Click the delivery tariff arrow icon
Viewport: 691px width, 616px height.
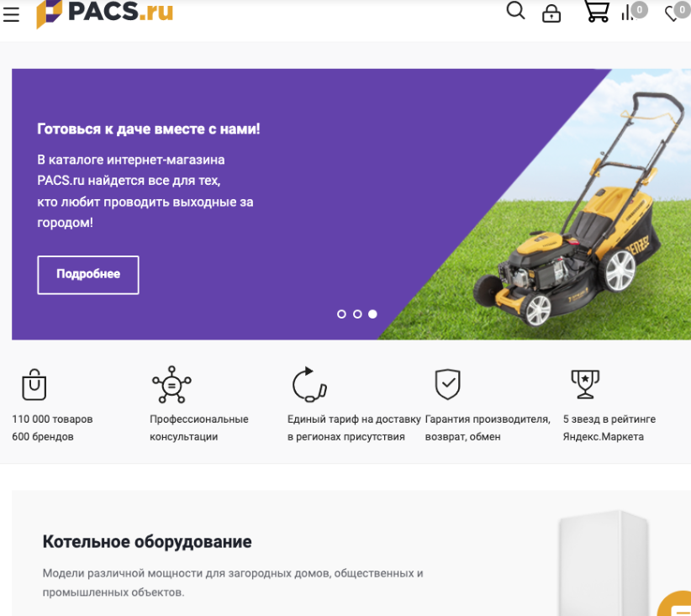[309, 384]
